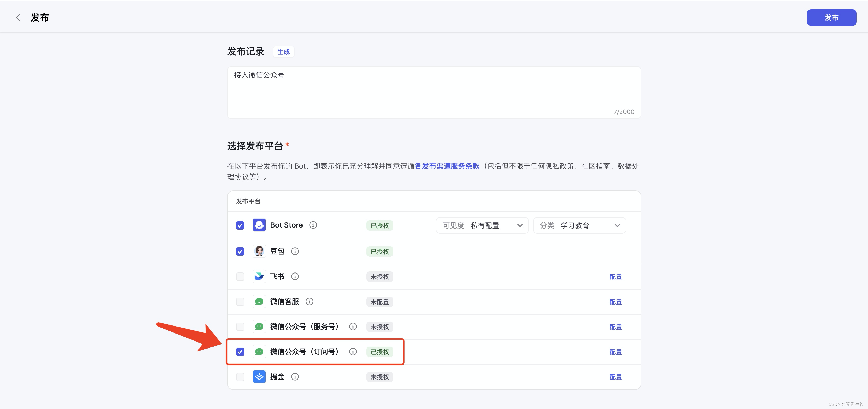Uncheck the 豆包 checkbox
This screenshot has width=868, height=409.
pos(240,252)
